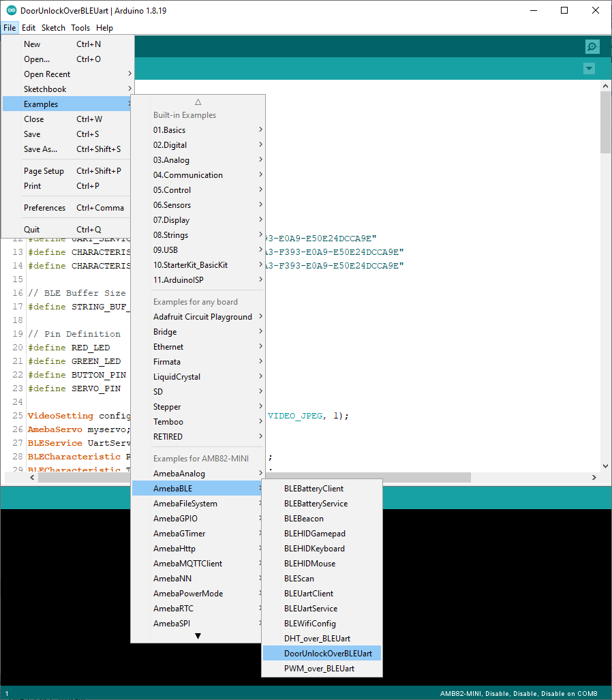Select DoorUnlockOverBLEUart example
The height and width of the screenshot is (700, 612).
coord(328,654)
